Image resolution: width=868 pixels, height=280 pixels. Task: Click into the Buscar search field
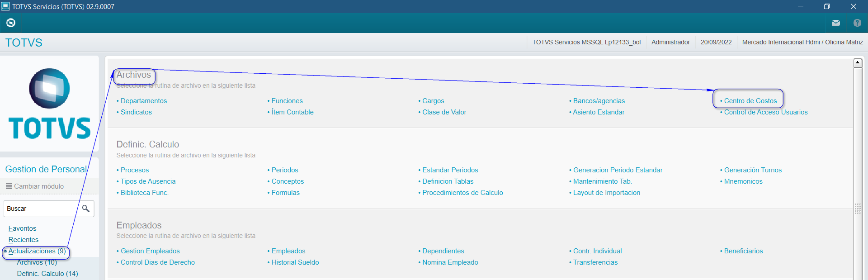[41, 209]
